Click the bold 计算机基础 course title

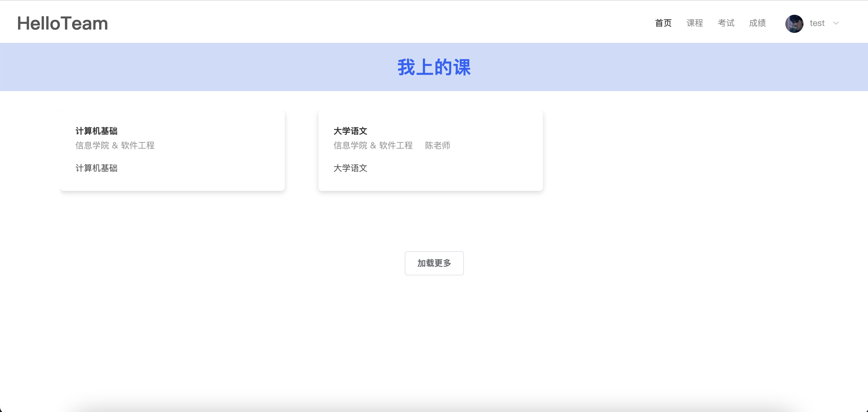click(x=97, y=131)
